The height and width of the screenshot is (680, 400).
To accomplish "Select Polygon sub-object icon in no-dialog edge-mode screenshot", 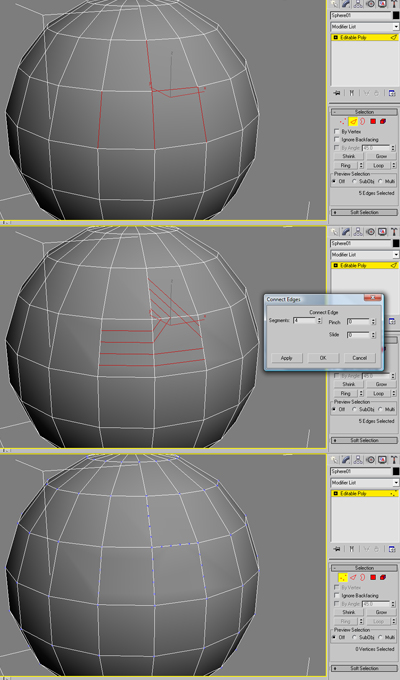I will (x=373, y=121).
